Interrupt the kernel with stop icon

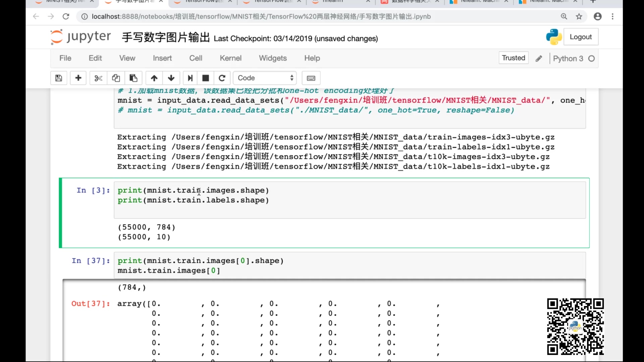[206, 78]
